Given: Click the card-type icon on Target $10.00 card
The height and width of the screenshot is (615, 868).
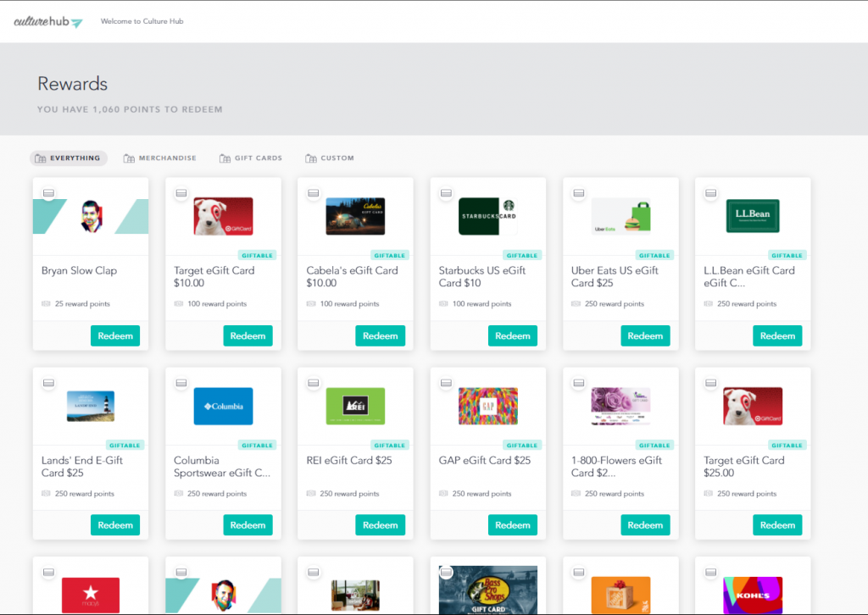Looking at the screenshot, I should click(181, 193).
